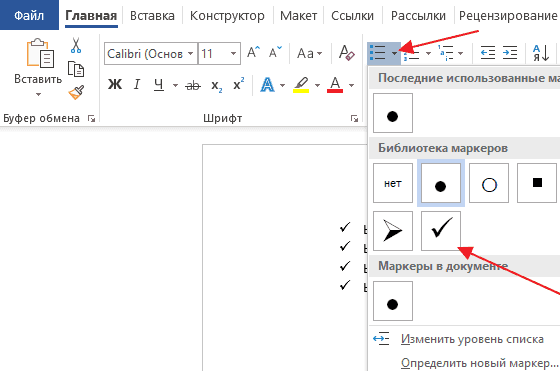
Task: Toggle underline Ч formatting
Action: coord(159,85)
